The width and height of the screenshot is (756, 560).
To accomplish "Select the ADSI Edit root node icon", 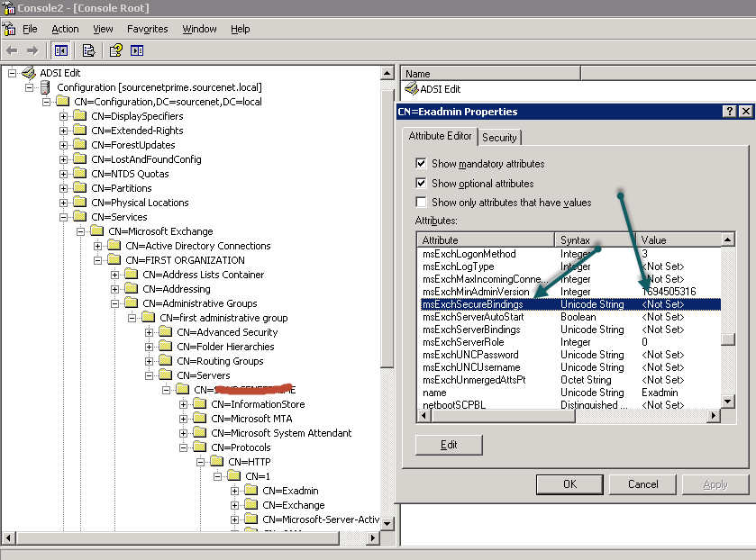I will click(x=28, y=73).
